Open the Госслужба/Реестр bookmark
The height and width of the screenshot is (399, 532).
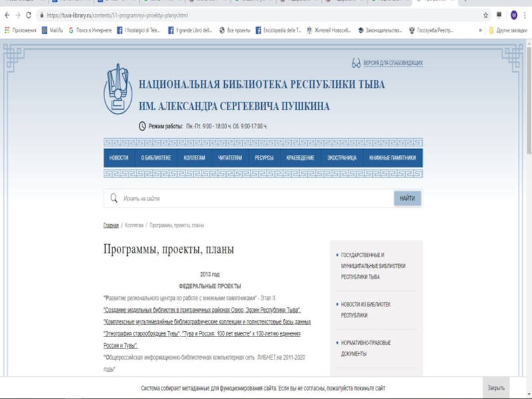431,31
